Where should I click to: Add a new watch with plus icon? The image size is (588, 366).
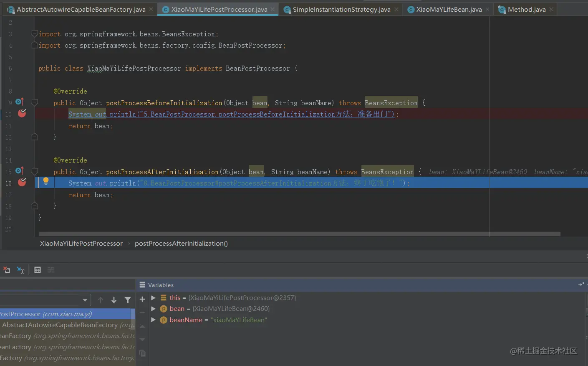(142, 299)
